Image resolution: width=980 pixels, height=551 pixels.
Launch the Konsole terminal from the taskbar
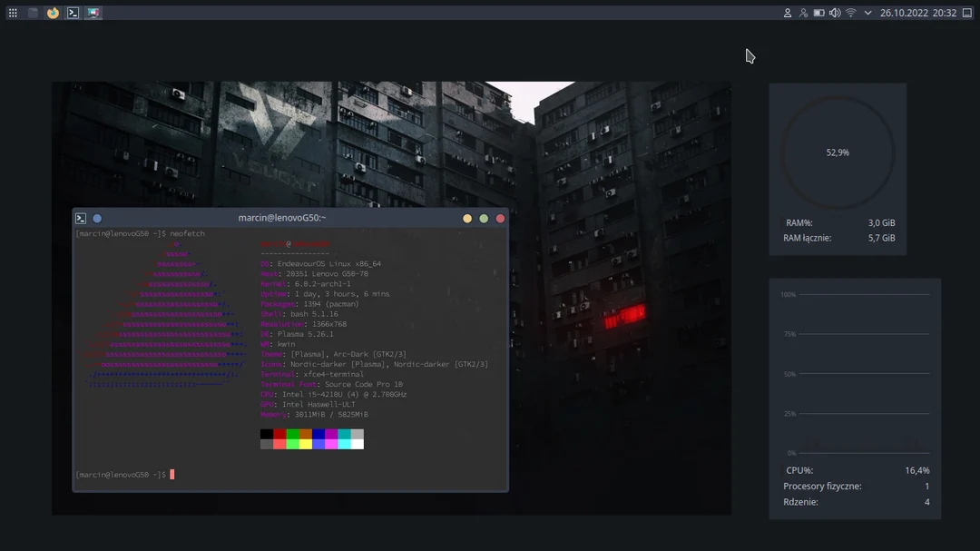72,13
